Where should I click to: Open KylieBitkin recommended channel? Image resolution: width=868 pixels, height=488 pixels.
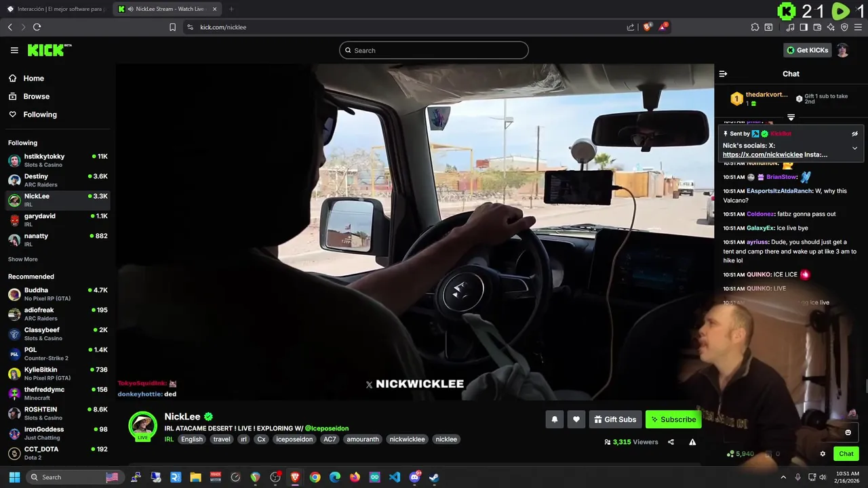click(58, 373)
